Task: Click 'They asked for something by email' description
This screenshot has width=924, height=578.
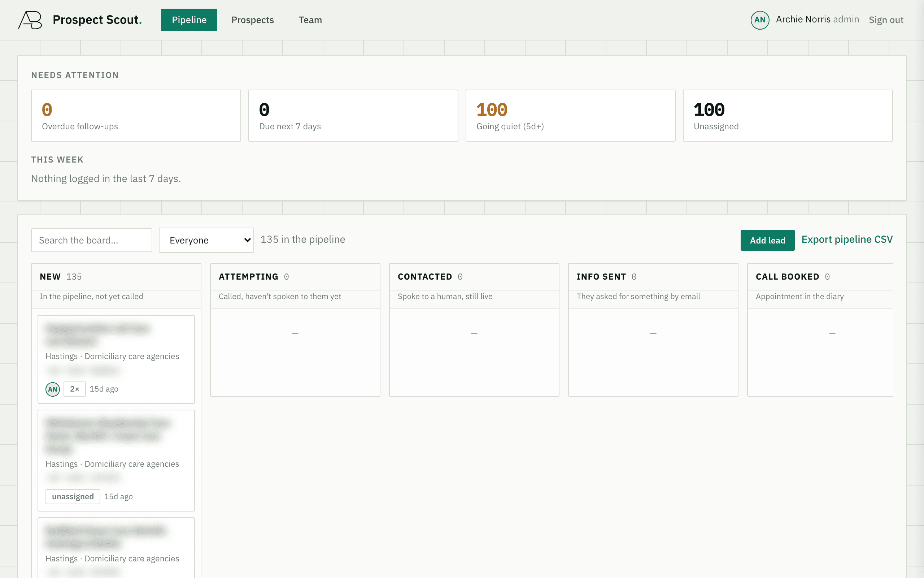Action: tap(638, 296)
